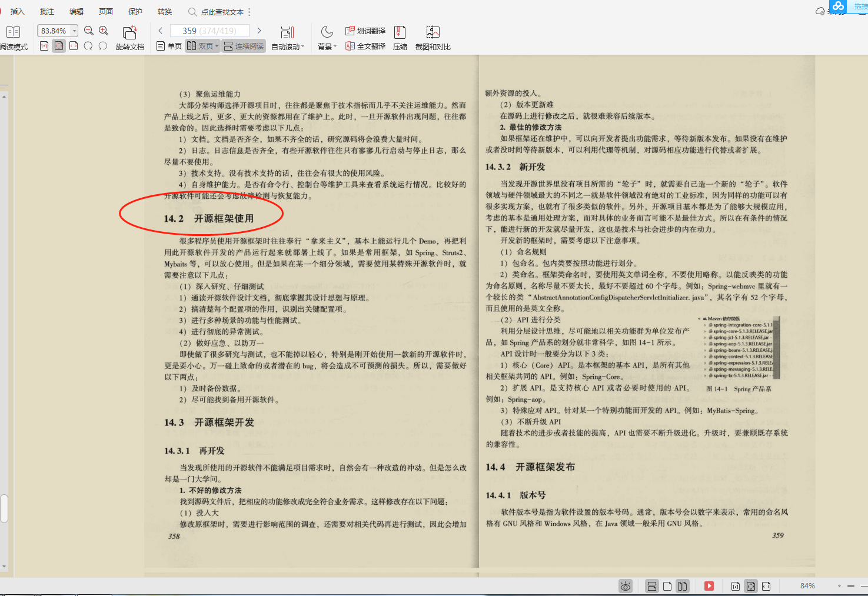Click the next page arrow button
Image resolution: width=868 pixels, height=596 pixels.
coord(259,30)
